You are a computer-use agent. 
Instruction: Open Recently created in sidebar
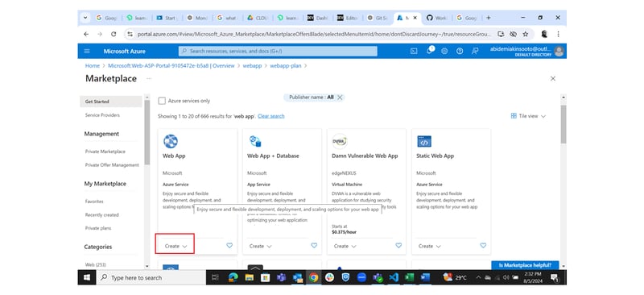102,214
